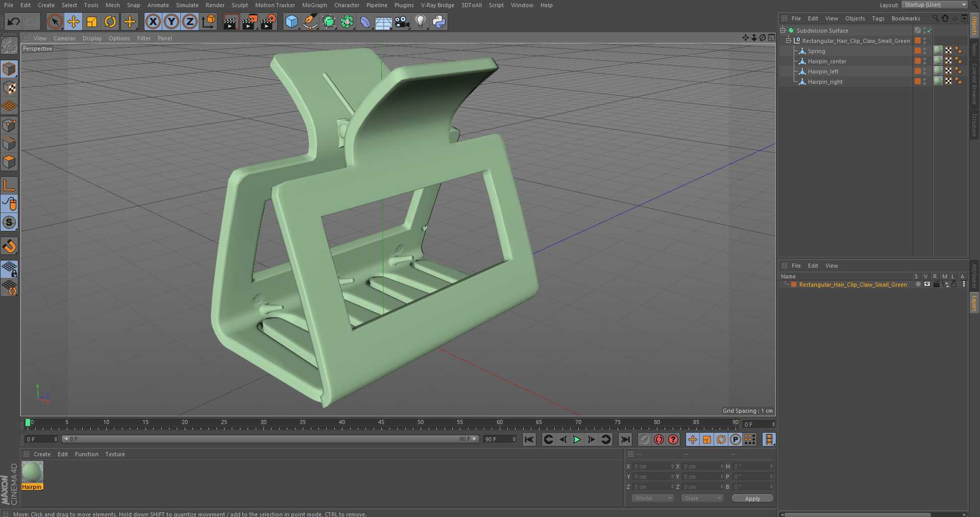Render the active view
This screenshot has width=980, height=517.
tap(231, 21)
